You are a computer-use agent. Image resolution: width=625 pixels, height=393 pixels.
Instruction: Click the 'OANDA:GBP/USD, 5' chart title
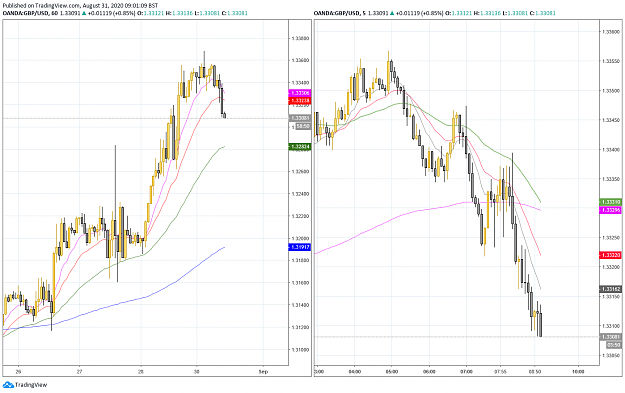pyautogui.click(x=340, y=13)
